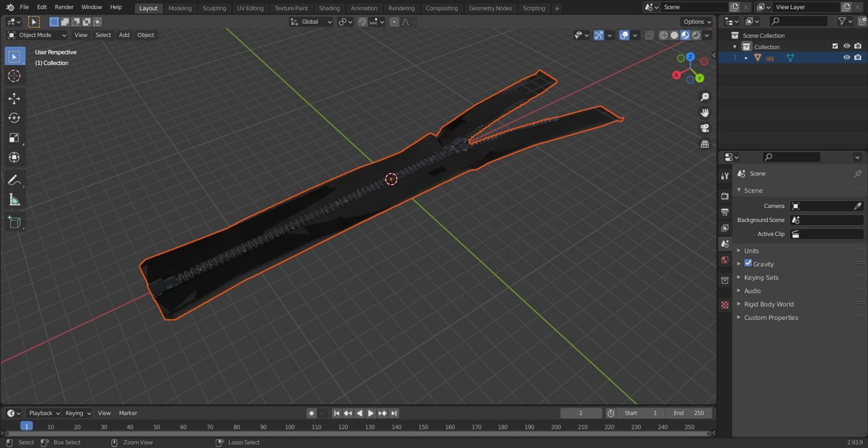Open Playback dropdown in timeline
The image size is (868, 448).
click(x=44, y=413)
